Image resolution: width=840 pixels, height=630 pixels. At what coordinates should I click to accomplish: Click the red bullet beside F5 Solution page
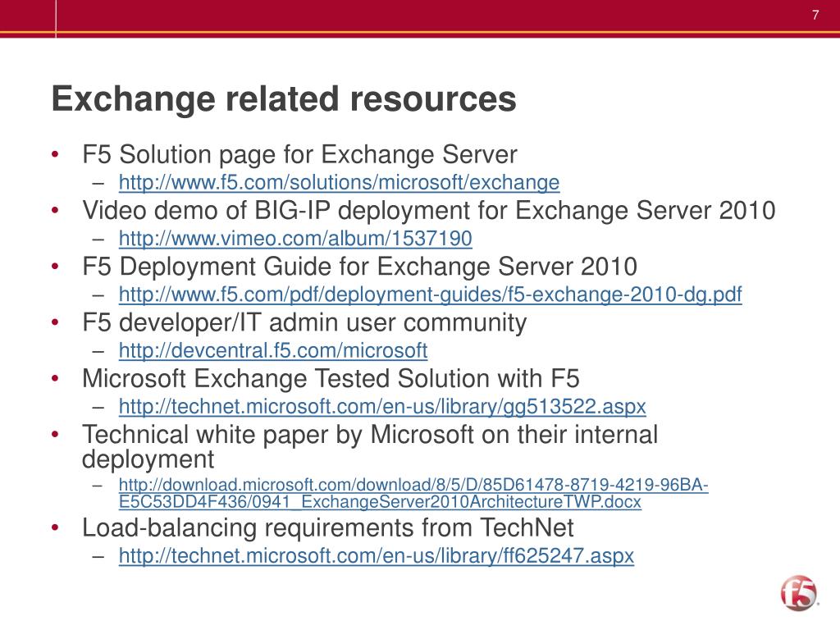[x=55, y=155]
